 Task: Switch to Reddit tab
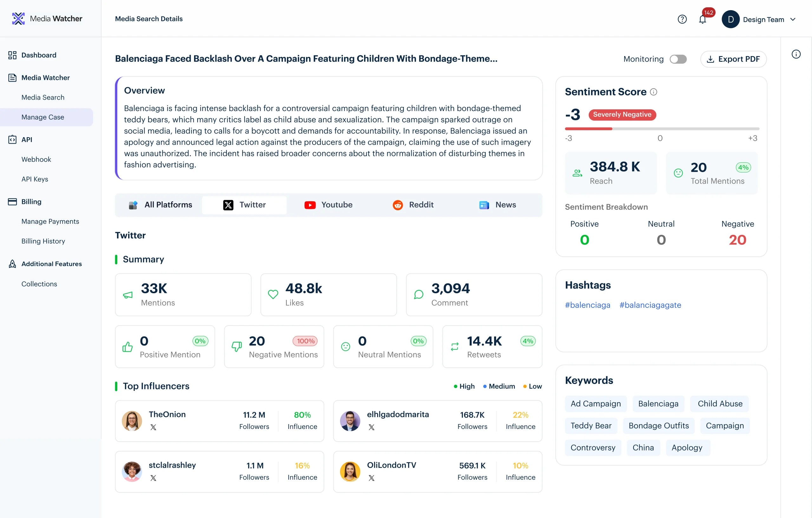click(x=413, y=204)
